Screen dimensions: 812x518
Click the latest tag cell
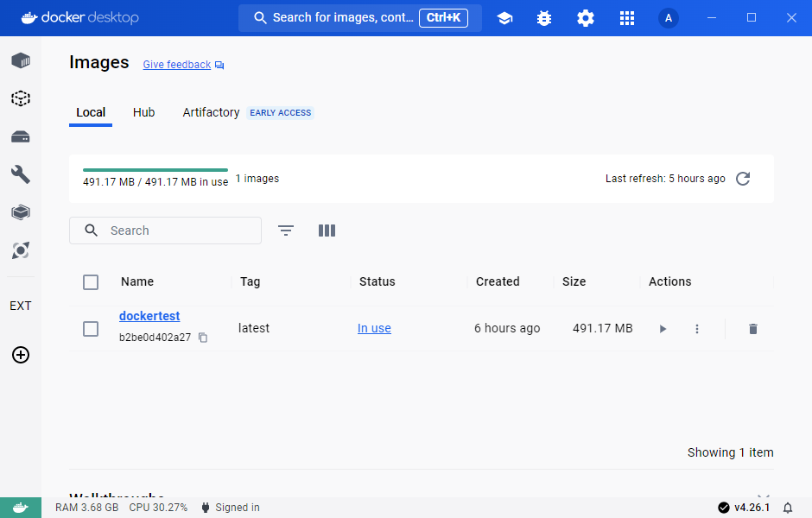[254, 328]
